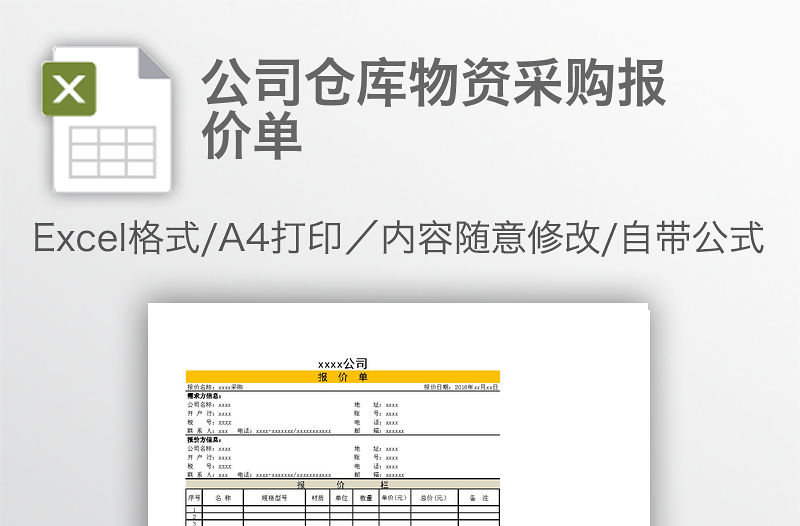The width and height of the screenshot is (800, 526).
Task: Select the xxxx公司 heading in the sheet
Action: click(x=342, y=364)
